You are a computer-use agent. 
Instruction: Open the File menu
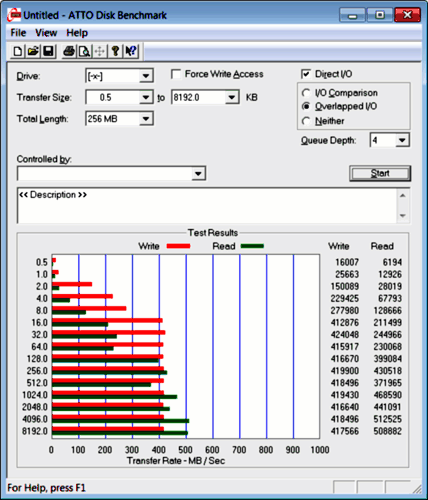[18, 33]
